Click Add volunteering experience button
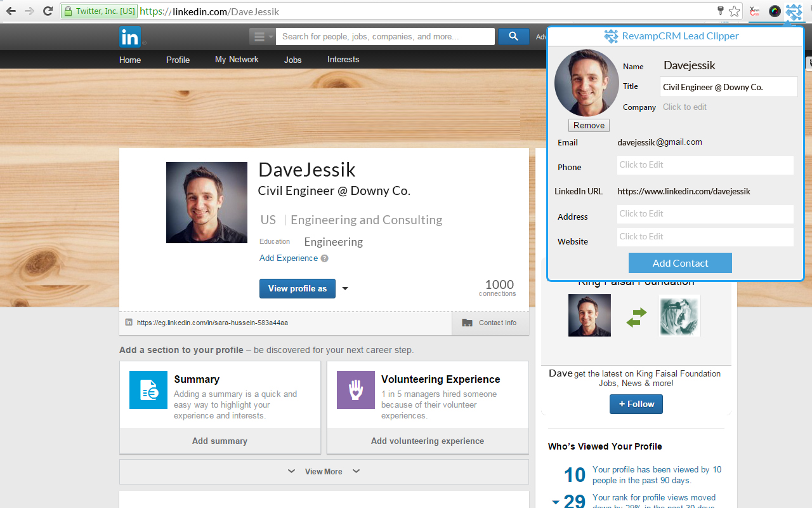This screenshot has width=812, height=508. pyautogui.click(x=428, y=441)
